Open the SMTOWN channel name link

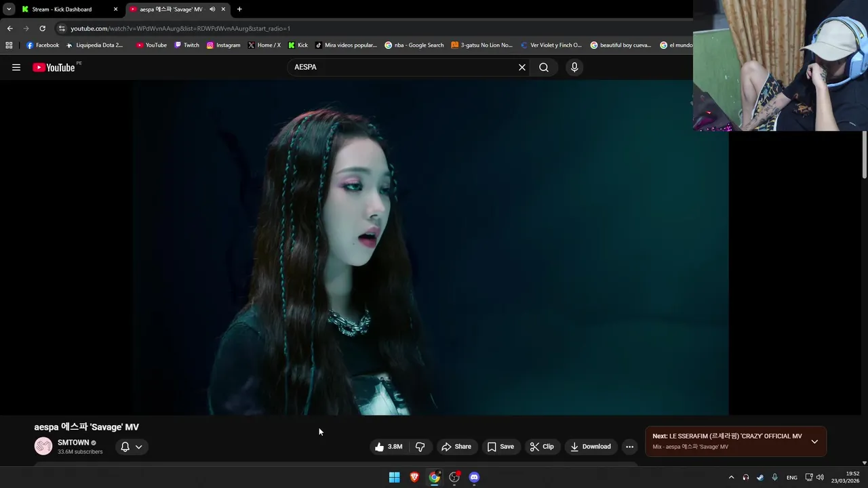(x=73, y=443)
